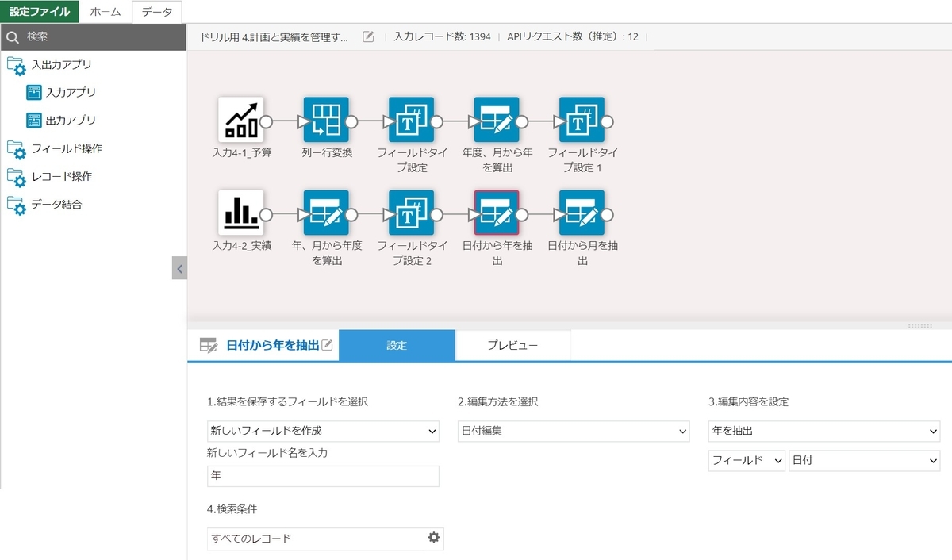The height and width of the screenshot is (560, 952).
Task: Click the 出力アプリ tree label
Action: 71,121
